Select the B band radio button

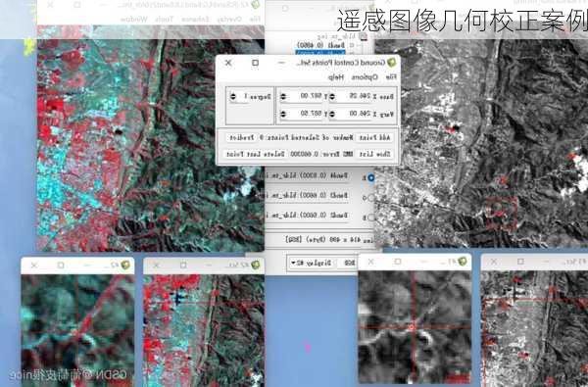(370, 218)
